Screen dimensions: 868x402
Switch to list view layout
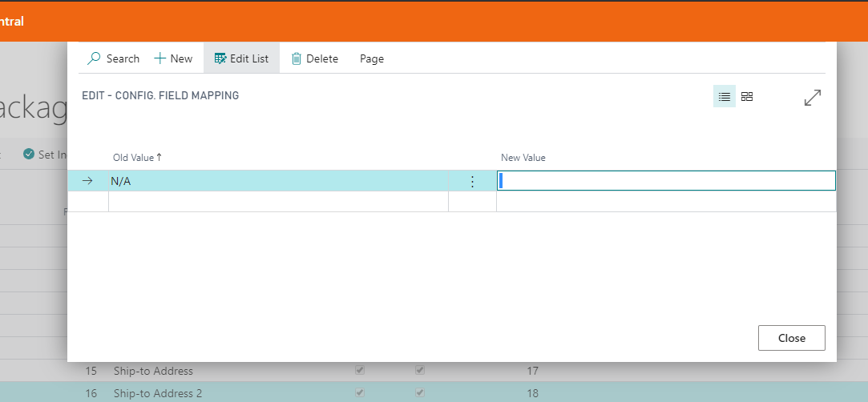point(725,97)
